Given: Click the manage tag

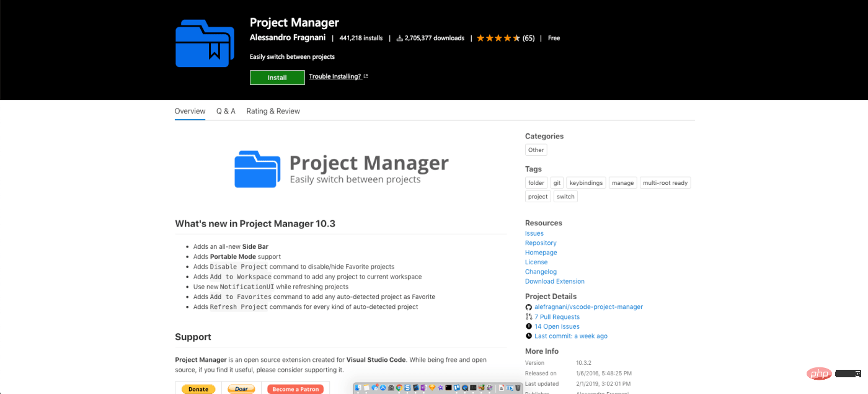Looking at the screenshot, I should click(622, 183).
